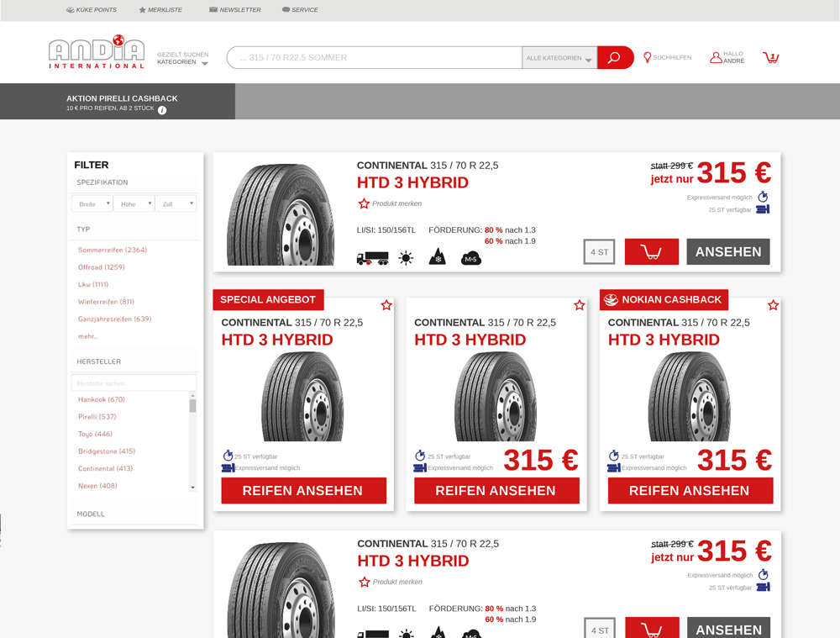Viewport: 840px width, 638px height.
Task: Toggle Produkt merken star on first listing
Action: (364, 203)
